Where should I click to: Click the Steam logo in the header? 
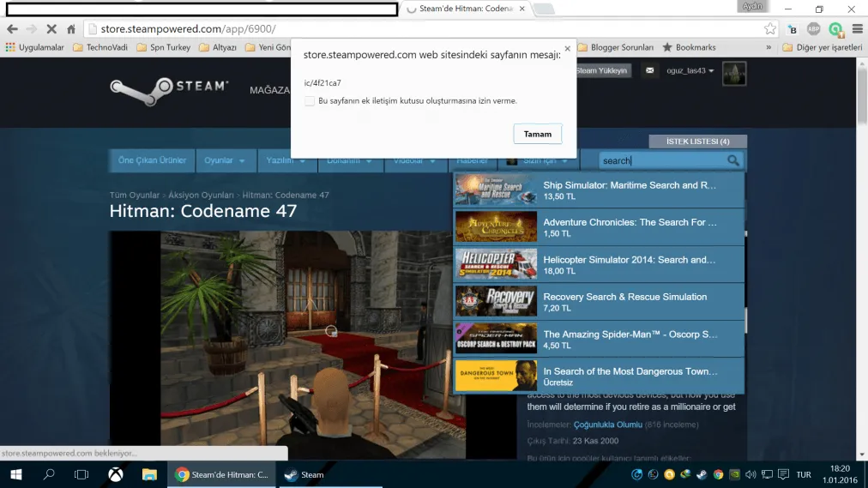coord(169,89)
